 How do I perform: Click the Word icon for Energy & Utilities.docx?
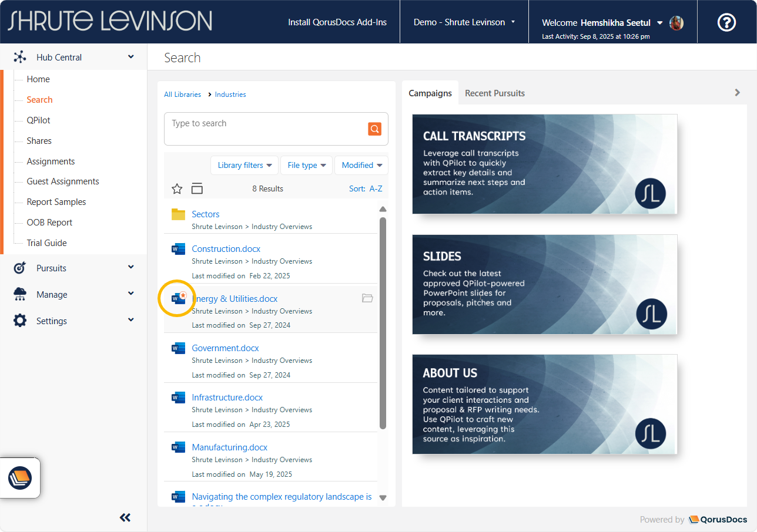pos(178,298)
